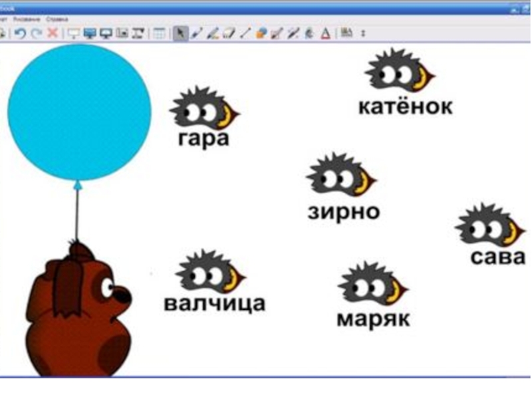532x399 pixels.
Task: Switch to Full Screen with blue monitor icon
Action: coord(90,33)
